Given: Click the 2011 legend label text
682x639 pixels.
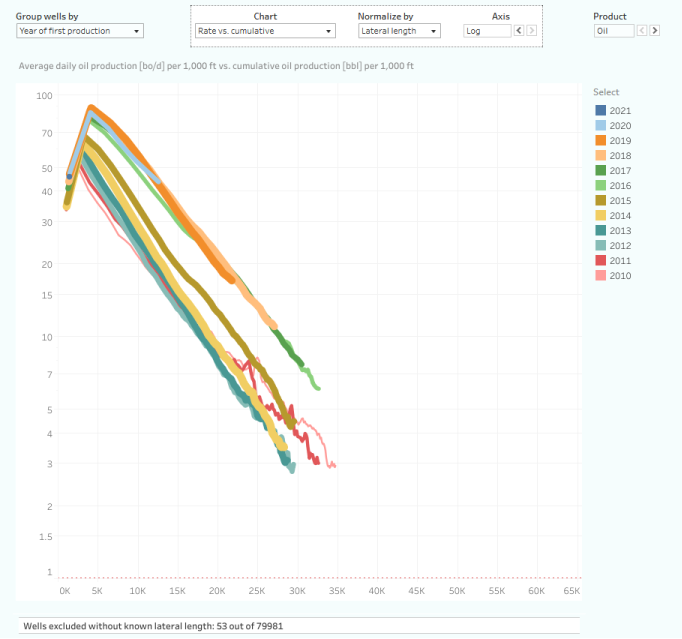Looking at the screenshot, I should pyautogui.click(x=620, y=261).
